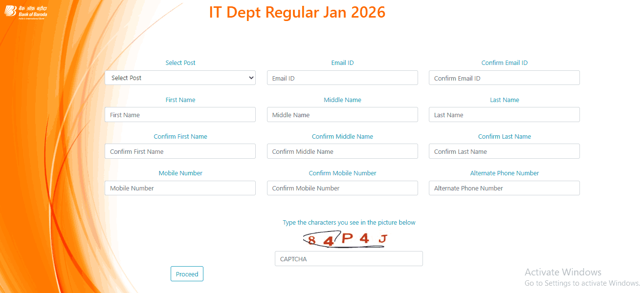Click the Middle Name input field
644x293 pixels.
click(342, 114)
